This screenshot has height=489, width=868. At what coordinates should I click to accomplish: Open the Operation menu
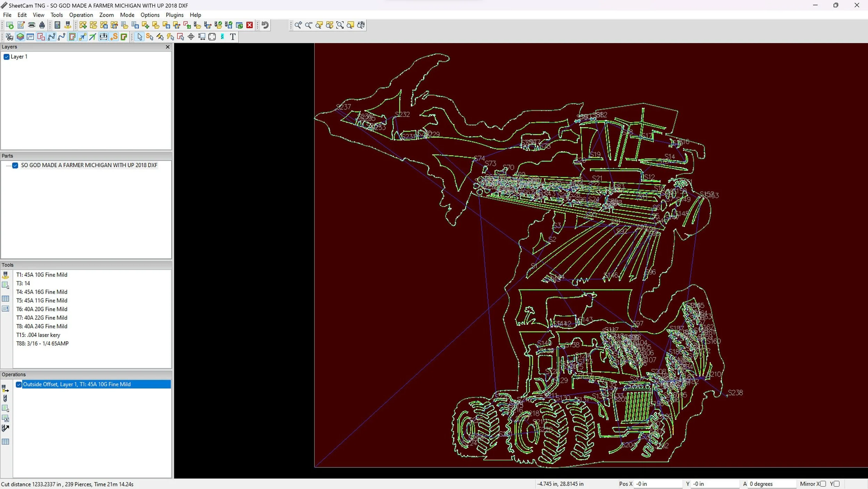click(81, 15)
